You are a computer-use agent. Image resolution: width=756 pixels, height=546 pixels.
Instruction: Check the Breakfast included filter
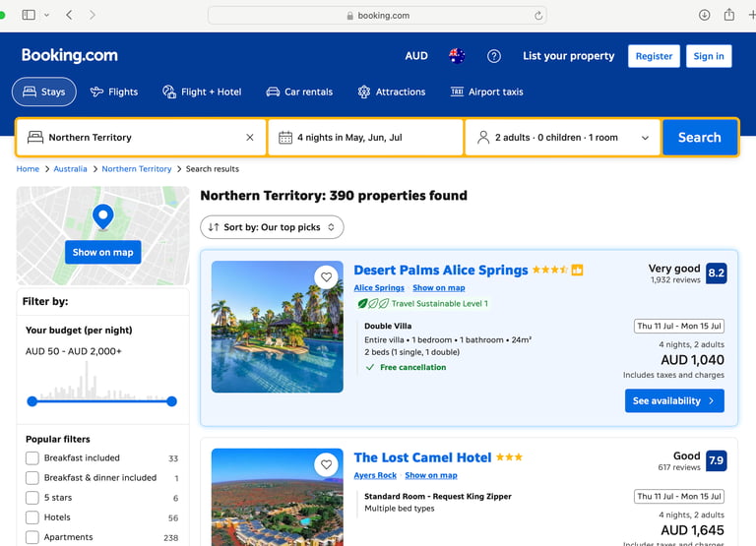tap(32, 458)
